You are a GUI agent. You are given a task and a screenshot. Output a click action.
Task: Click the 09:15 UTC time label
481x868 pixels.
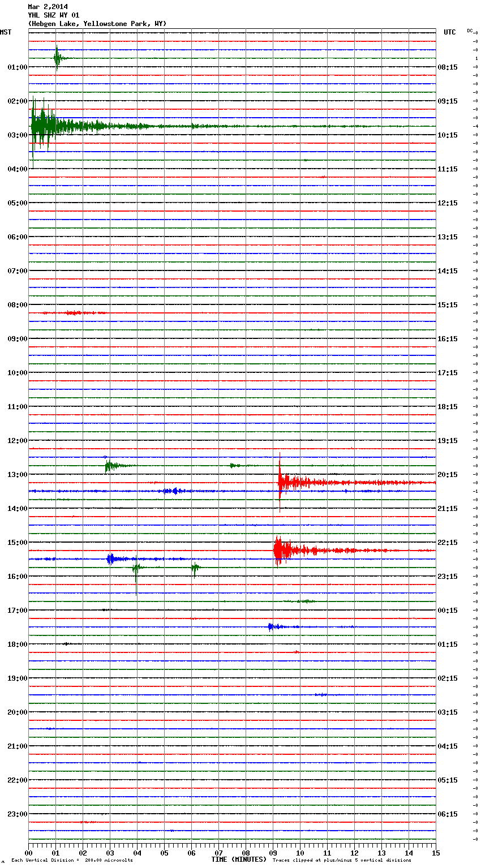point(448,101)
